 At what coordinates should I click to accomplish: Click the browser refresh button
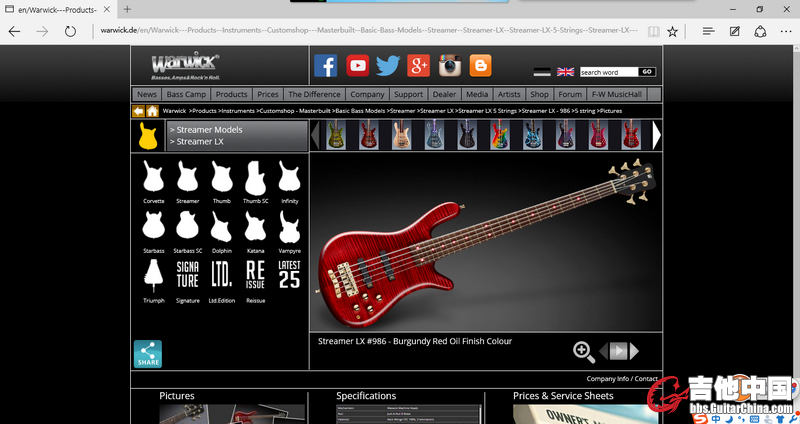[x=70, y=31]
